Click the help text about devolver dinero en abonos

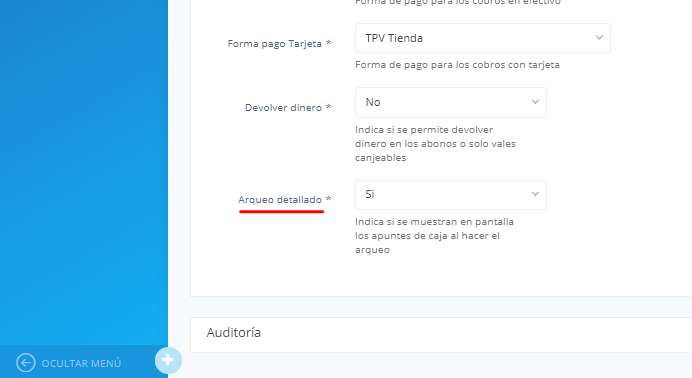point(435,144)
